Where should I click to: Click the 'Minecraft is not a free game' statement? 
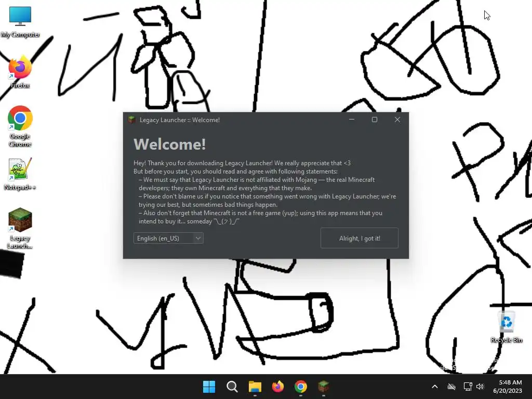coord(261,217)
